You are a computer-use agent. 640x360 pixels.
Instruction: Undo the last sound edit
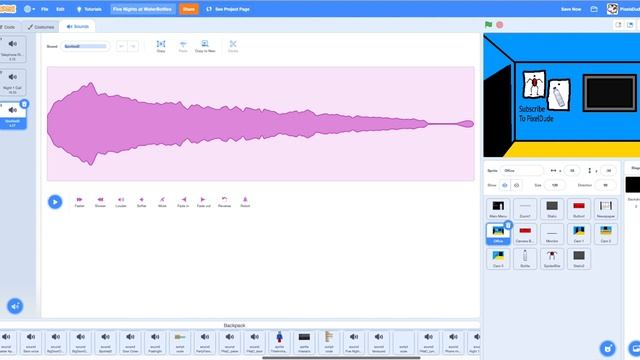(121, 47)
